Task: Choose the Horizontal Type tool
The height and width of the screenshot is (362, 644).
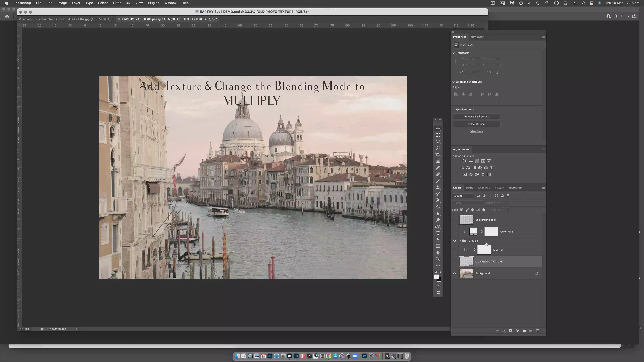Action: (x=438, y=233)
